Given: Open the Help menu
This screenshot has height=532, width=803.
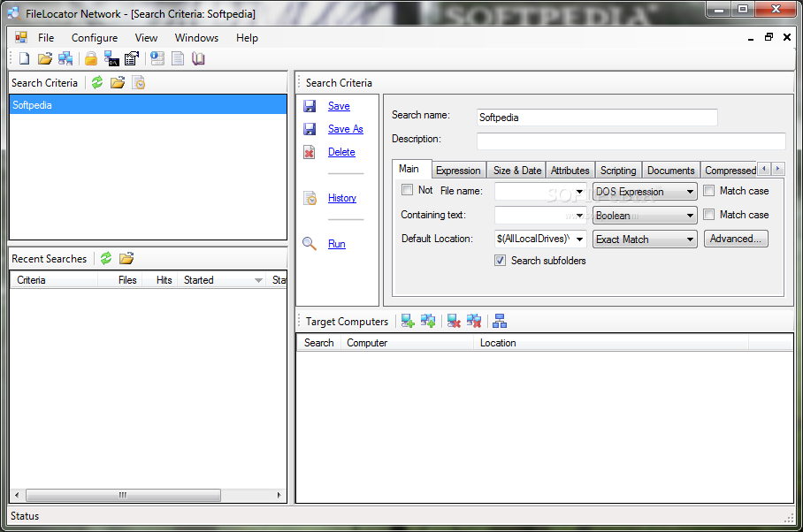Looking at the screenshot, I should pyautogui.click(x=247, y=38).
